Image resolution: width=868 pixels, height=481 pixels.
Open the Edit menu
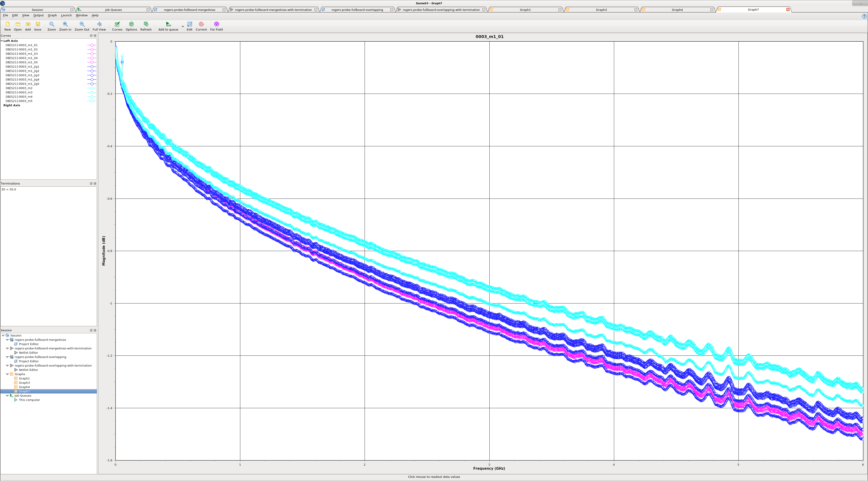click(x=15, y=16)
